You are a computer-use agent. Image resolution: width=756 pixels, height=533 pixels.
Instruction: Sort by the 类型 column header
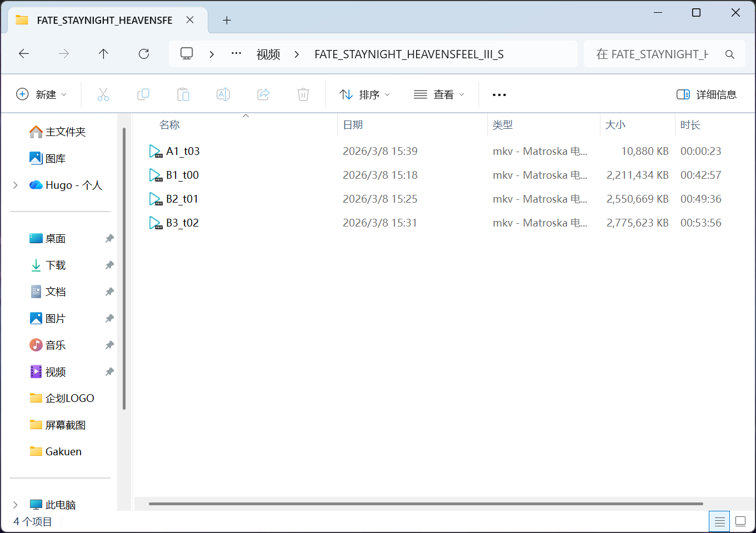544,125
